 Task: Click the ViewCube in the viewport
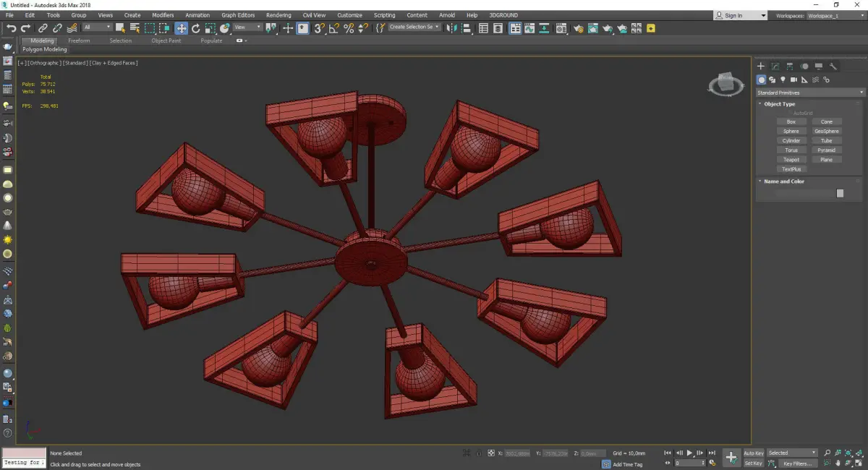click(725, 85)
